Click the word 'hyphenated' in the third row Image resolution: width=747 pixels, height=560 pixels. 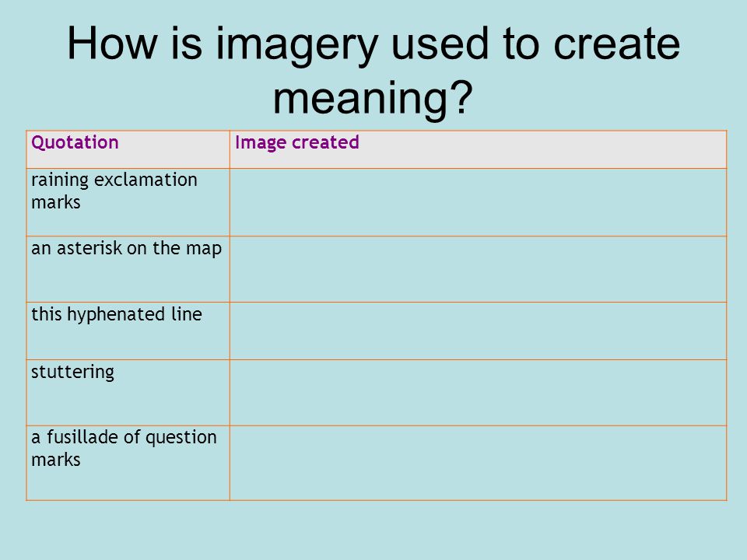point(116,315)
